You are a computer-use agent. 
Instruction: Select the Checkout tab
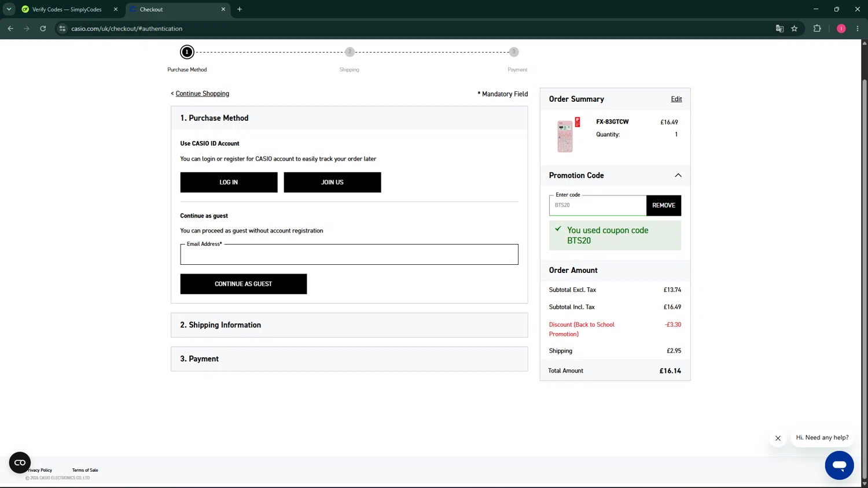point(178,9)
